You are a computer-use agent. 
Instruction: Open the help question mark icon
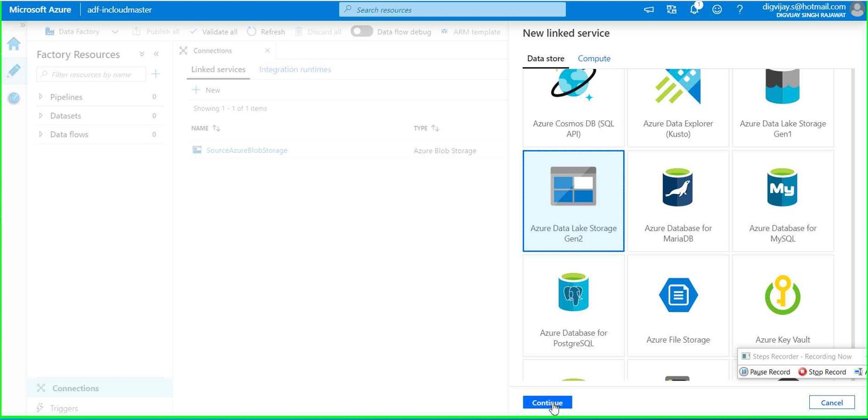coord(739,10)
